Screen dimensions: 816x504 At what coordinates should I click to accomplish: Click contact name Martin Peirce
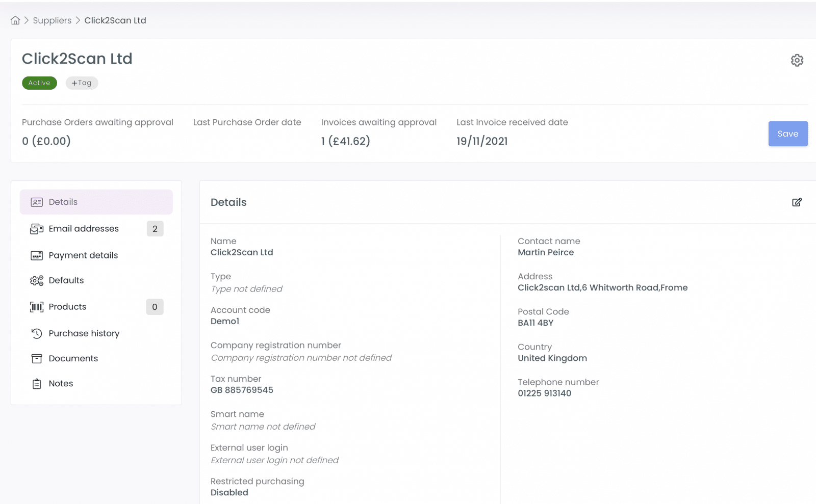point(546,252)
